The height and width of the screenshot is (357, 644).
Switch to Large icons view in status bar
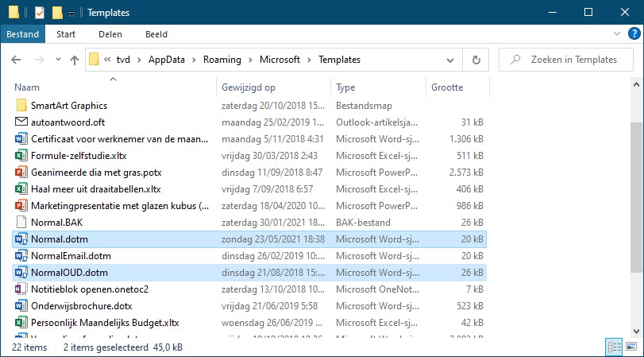point(631,347)
